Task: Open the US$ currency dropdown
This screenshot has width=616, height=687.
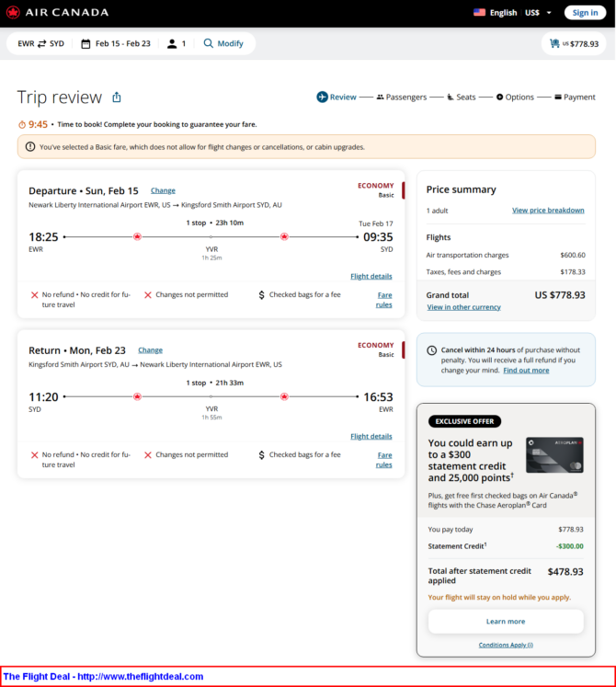Action: pos(538,13)
